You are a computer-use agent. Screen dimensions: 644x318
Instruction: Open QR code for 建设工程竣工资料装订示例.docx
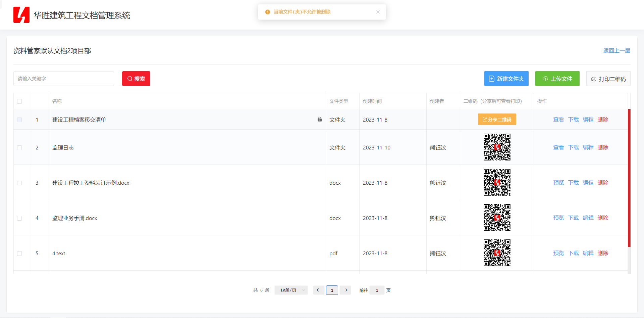(497, 182)
